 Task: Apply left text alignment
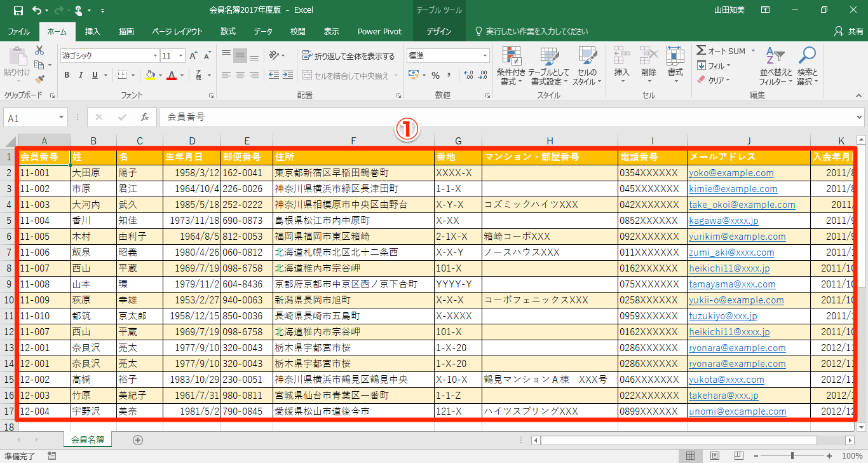pyautogui.click(x=226, y=75)
